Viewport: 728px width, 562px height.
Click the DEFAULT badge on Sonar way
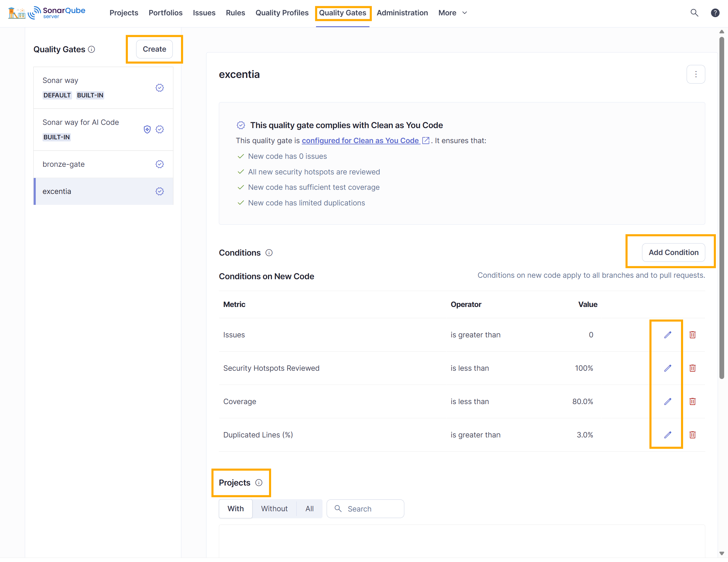(x=57, y=95)
